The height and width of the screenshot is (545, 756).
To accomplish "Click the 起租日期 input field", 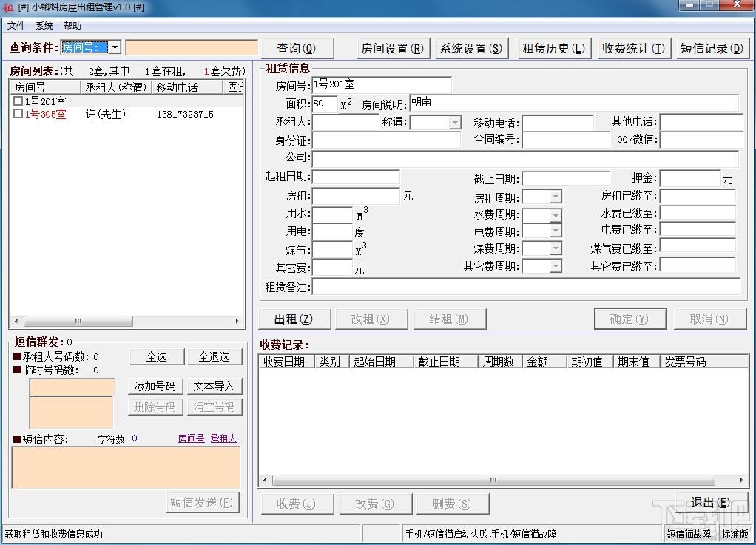I will 356,177.
